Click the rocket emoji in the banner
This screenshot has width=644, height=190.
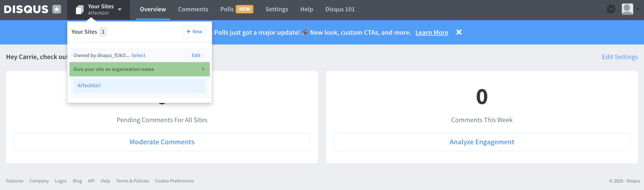(x=305, y=32)
